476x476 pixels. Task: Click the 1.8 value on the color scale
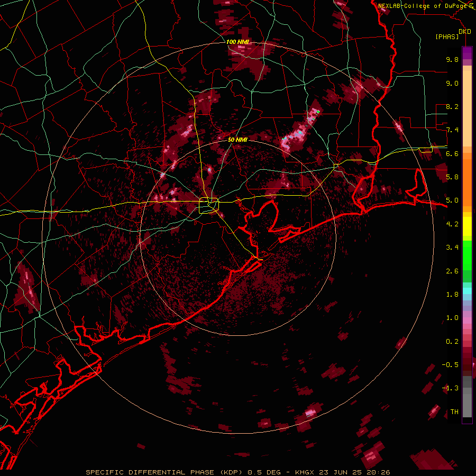pos(452,295)
